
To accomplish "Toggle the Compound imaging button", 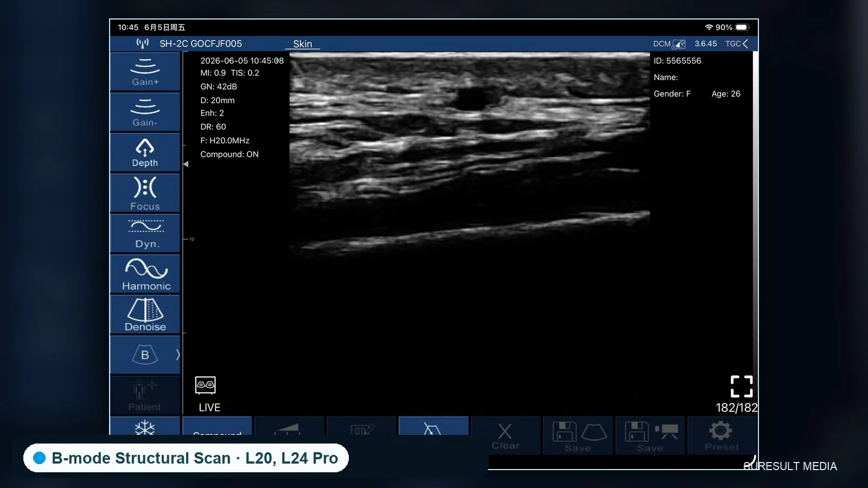I will (x=217, y=426).
